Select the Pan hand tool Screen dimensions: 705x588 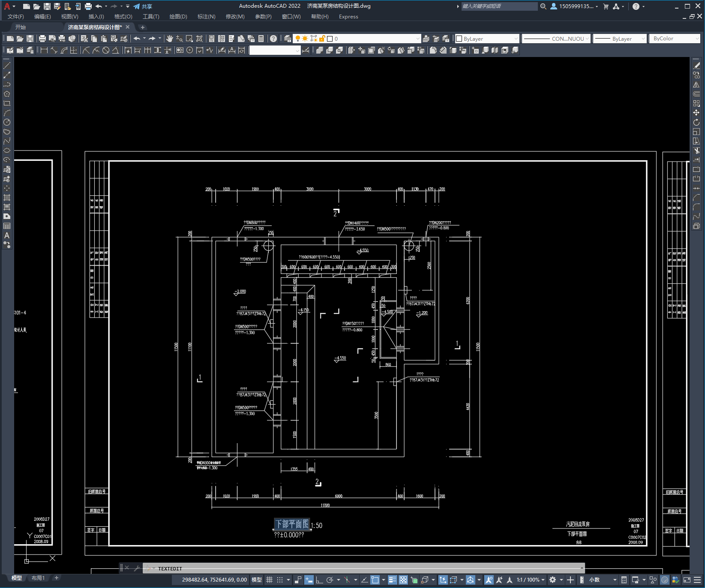point(170,39)
